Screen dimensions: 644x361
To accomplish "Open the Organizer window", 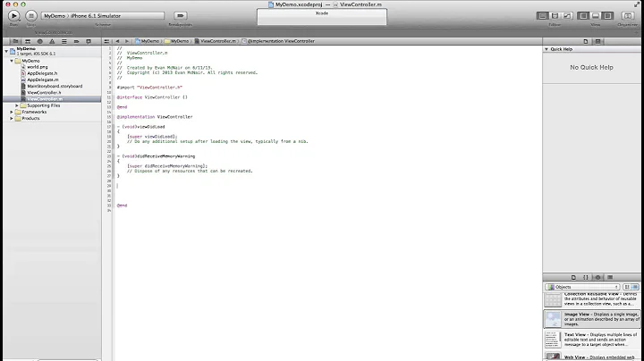I will [628, 15].
